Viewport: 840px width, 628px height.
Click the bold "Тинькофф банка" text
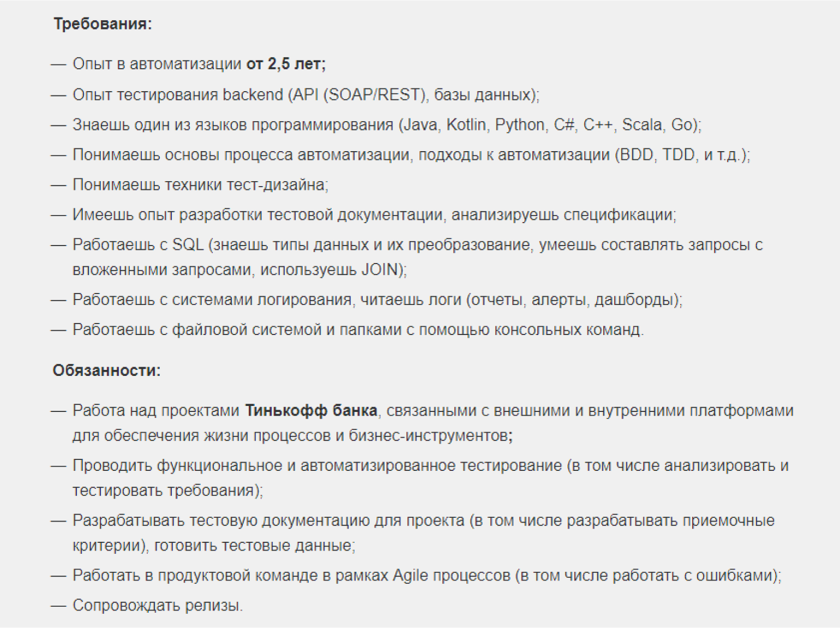pyautogui.click(x=311, y=410)
